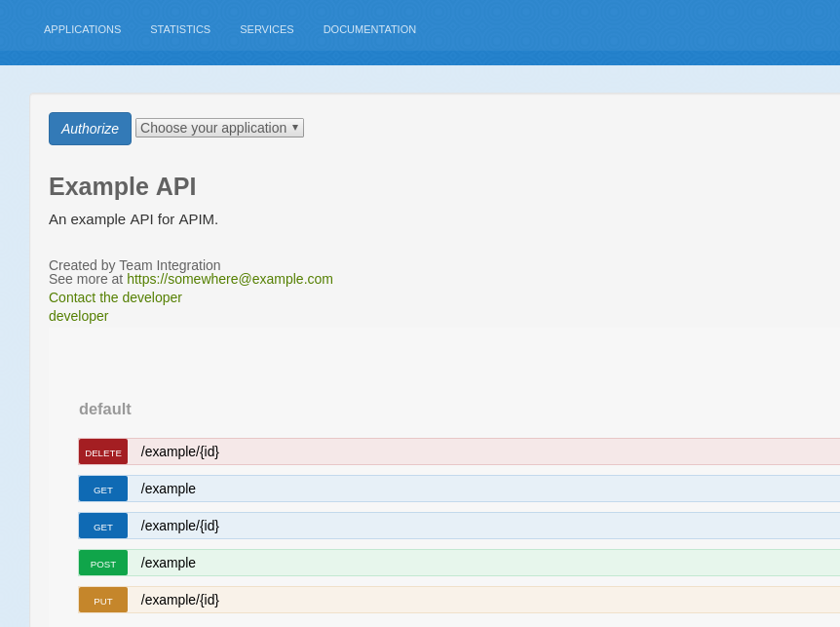The width and height of the screenshot is (840, 627).
Task: Click the red DELETE method badge
Action: point(103,452)
